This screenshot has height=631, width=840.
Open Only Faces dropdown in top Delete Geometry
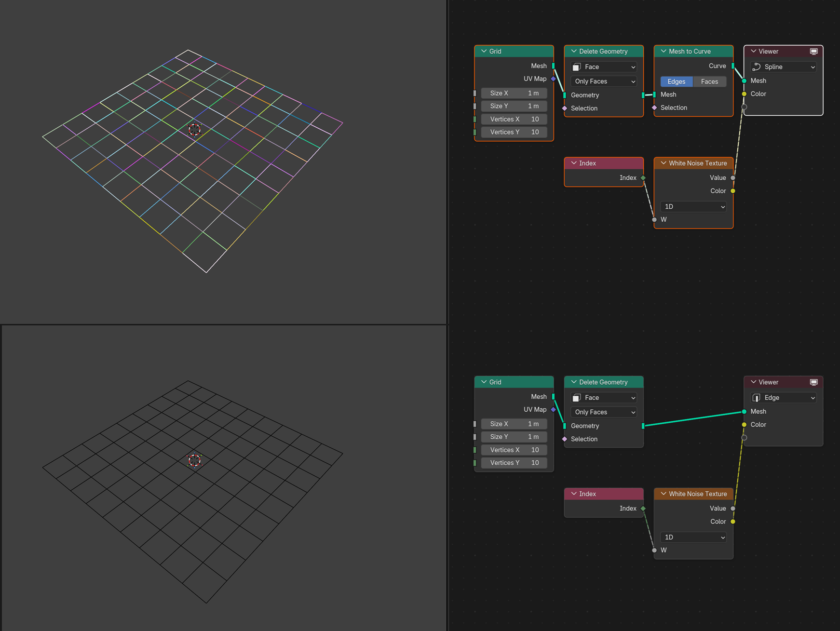pyautogui.click(x=604, y=81)
